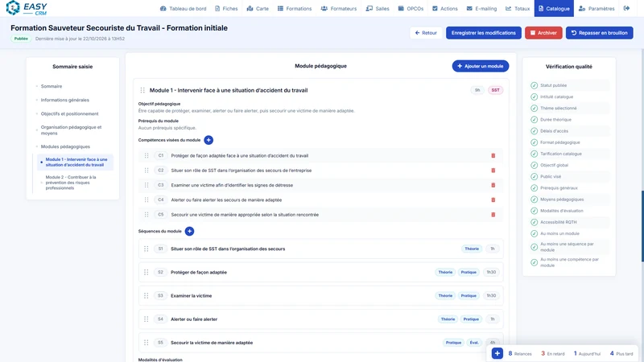Image resolution: width=644 pixels, height=362 pixels.
Task: Click the SST tag on Module 1
Action: click(x=495, y=90)
